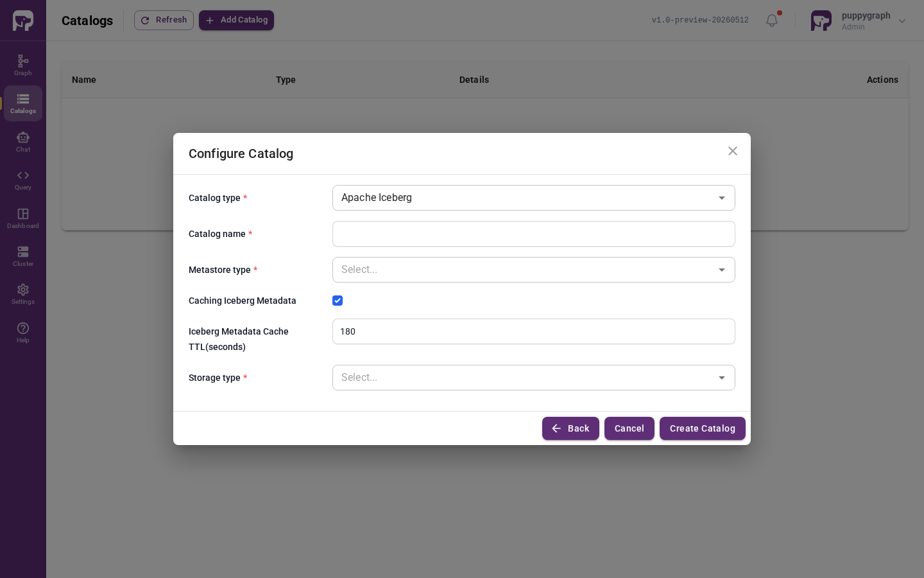Click the puppygraph user avatar

click(821, 21)
